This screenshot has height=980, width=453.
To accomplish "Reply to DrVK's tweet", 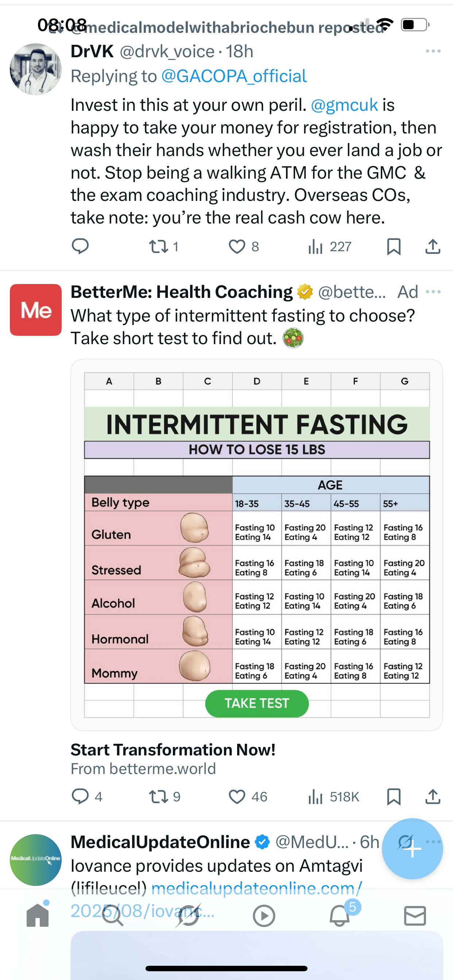I will click(80, 246).
